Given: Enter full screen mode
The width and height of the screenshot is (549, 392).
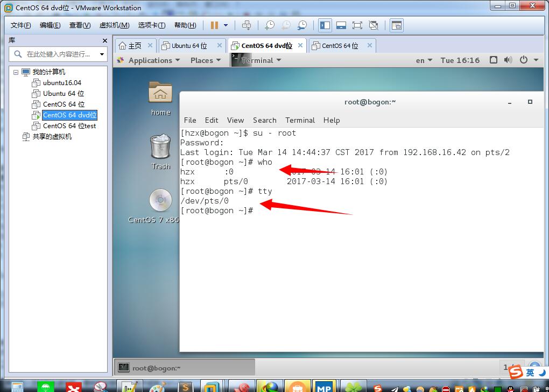Looking at the screenshot, I should click(x=357, y=25).
